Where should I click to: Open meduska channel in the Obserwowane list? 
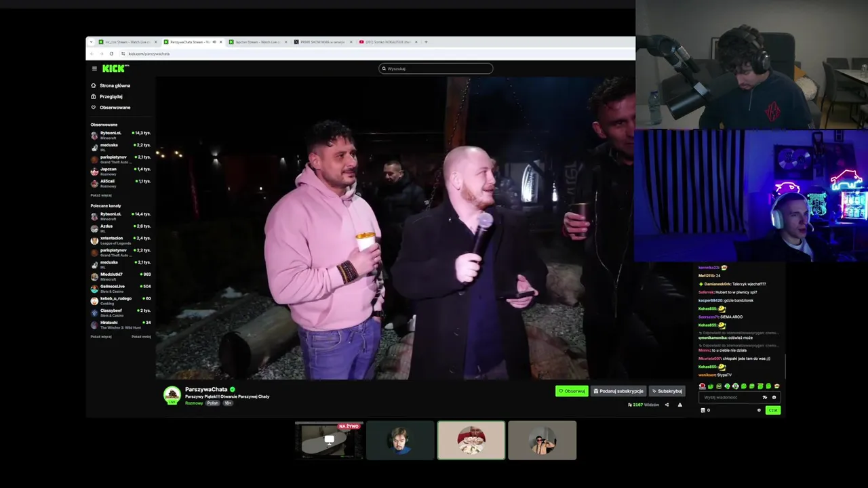(121, 146)
